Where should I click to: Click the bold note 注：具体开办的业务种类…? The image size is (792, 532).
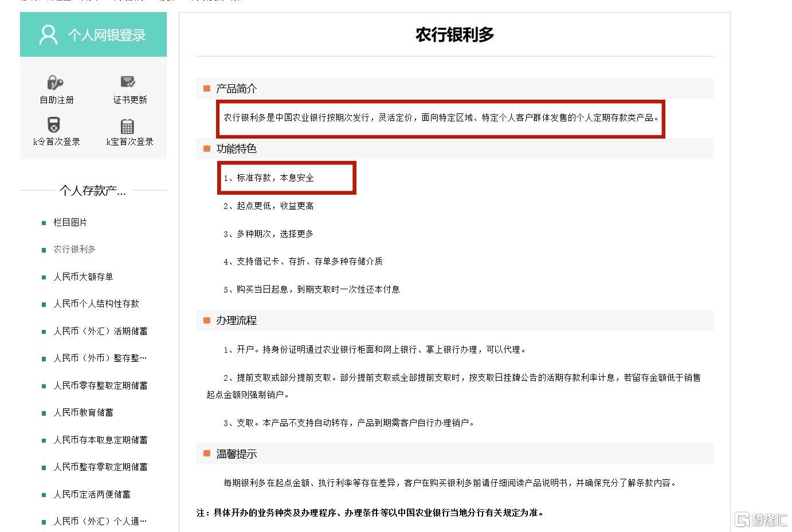click(x=370, y=513)
